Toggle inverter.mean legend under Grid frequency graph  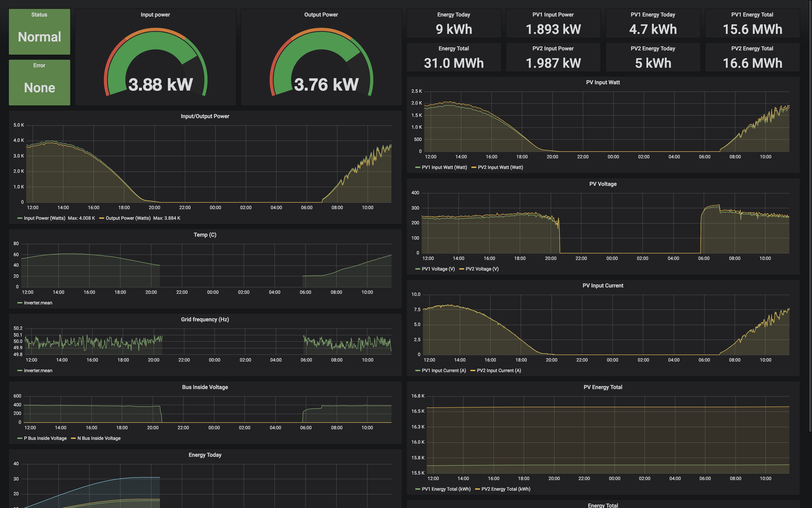(x=38, y=371)
